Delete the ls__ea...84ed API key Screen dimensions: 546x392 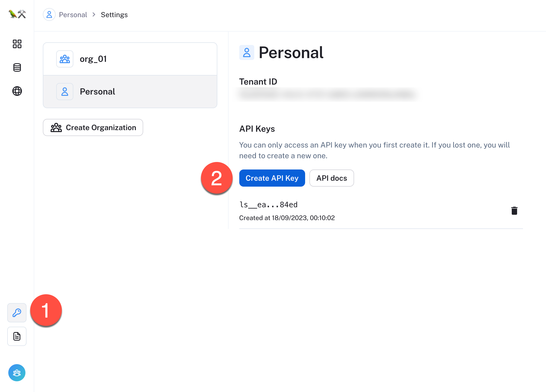point(514,211)
